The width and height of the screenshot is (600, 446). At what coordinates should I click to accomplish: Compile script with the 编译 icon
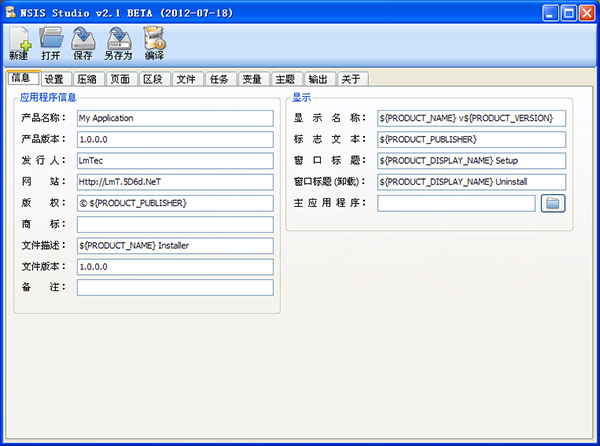pos(154,43)
